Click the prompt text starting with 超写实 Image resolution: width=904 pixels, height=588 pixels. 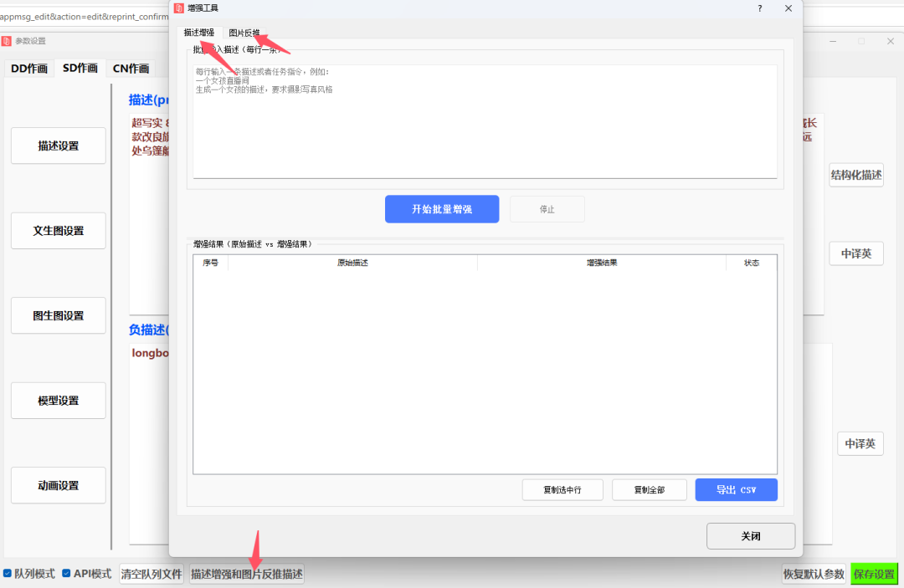coord(150,136)
